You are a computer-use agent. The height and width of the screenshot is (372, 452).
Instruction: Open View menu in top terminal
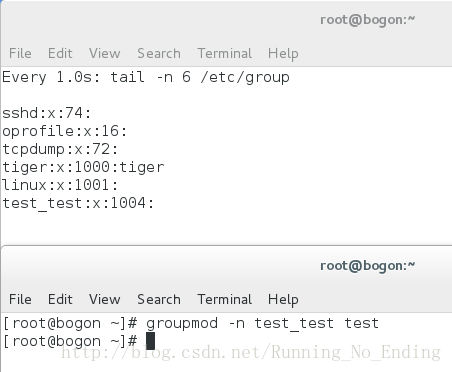105,53
